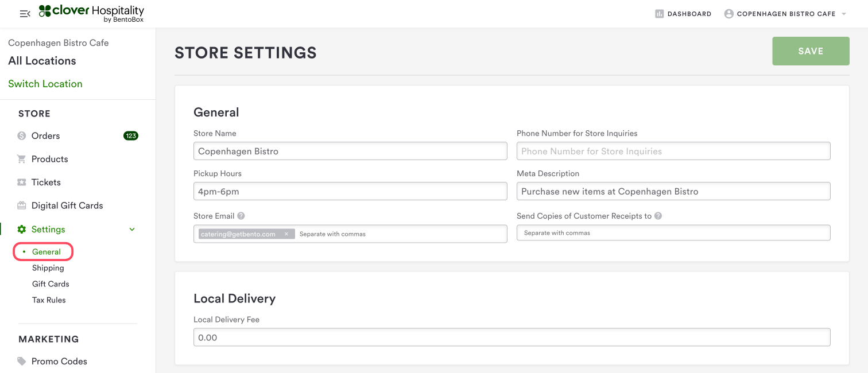Collapse sidebar with the hamburger icon
This screenshot has width=868, height=373.
pyautogui.click(x=25, y=14)
